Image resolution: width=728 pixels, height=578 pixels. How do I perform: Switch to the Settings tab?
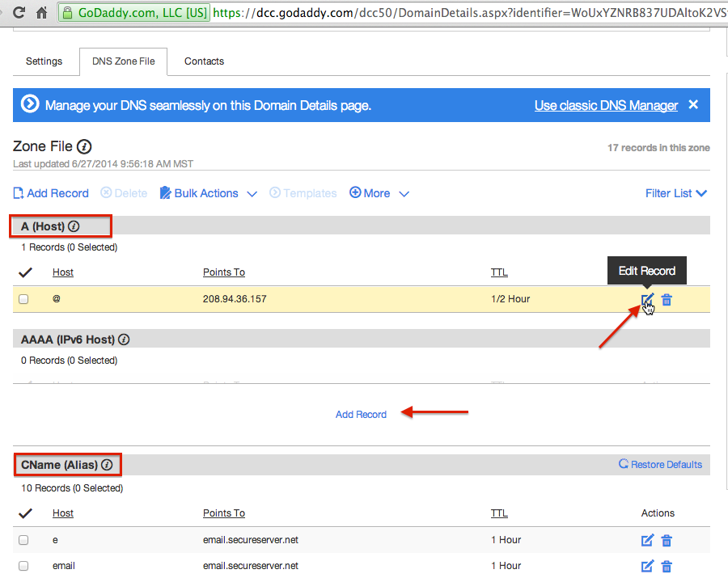(x=44, y=61)
